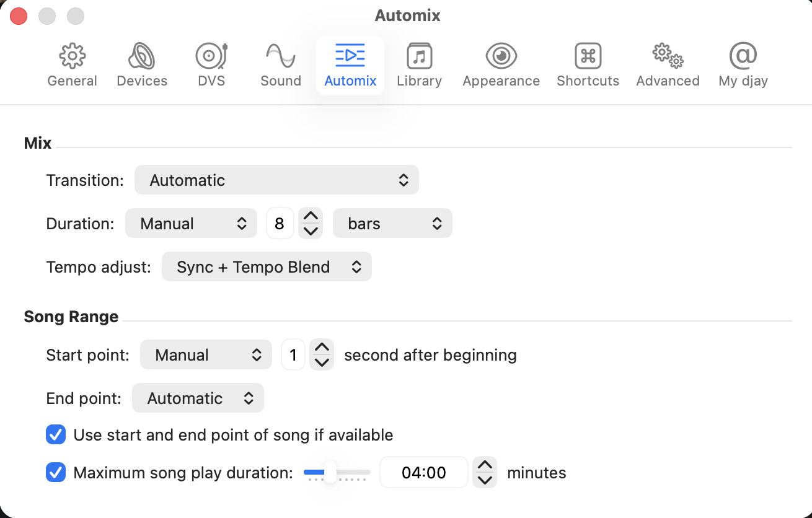812x518 pixels.
Task: Toggle Maximum song play duration checkbox
Action: 56,473
